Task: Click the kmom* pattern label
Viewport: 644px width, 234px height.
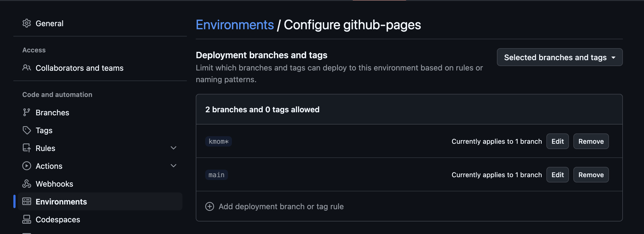Action: pyautogui.click(x=219, y=141)
